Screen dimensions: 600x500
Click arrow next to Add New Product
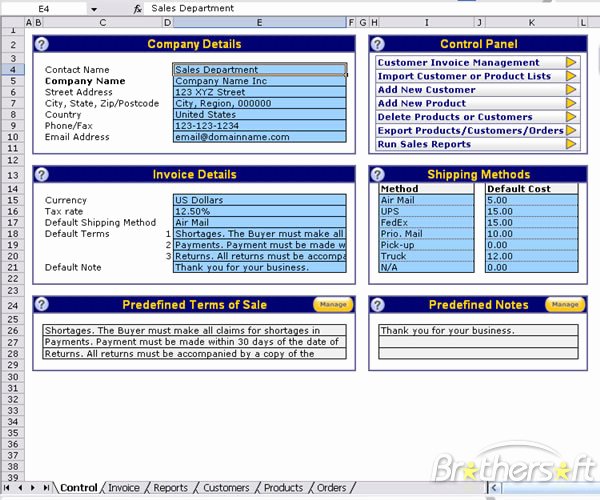click(571, 103)
